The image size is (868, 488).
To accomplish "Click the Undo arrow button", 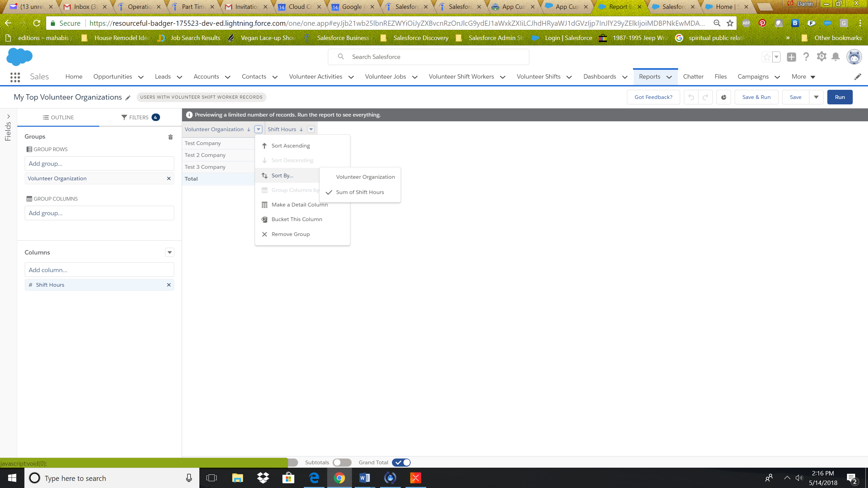I will (691, 97).
